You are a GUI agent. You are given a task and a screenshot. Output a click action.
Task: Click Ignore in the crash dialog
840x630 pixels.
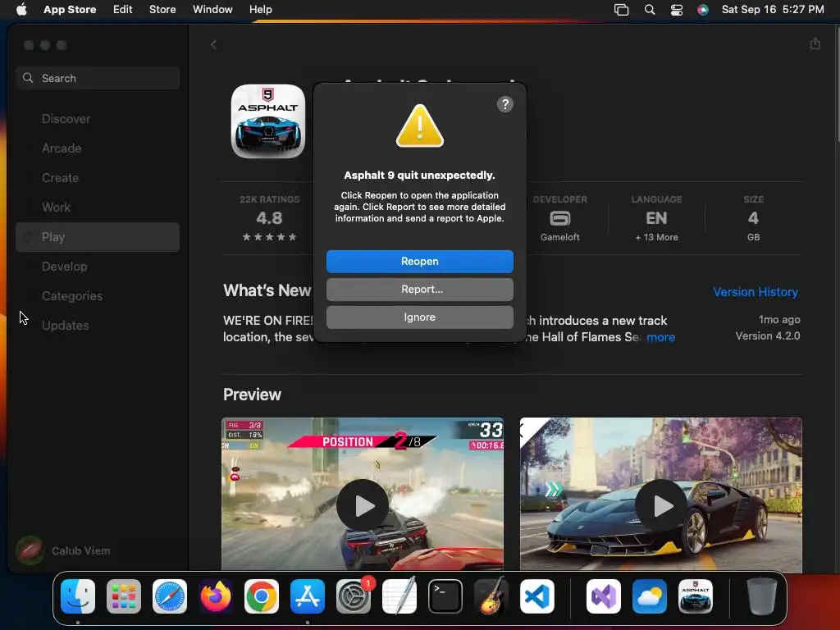coord(419,317)
